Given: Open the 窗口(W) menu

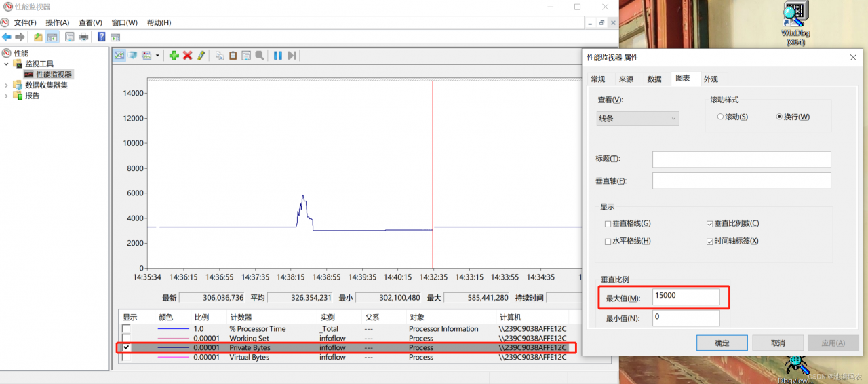Looking at the screenshot, I should pyautogui.click(x=124, y=22).
